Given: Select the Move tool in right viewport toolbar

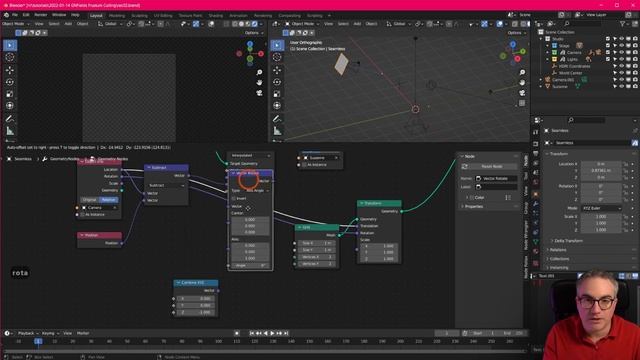Looking at the screenshot, I should [x=277, y=70].
